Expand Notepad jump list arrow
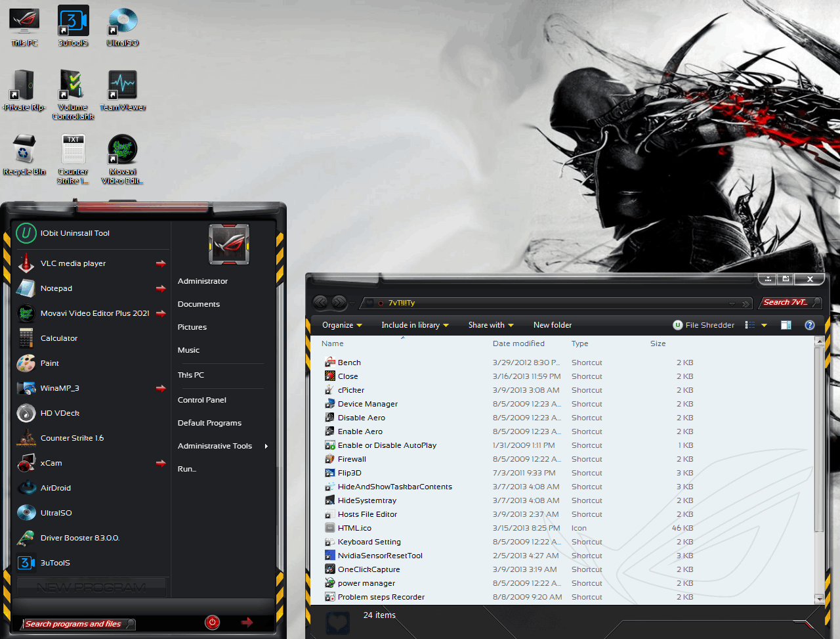Screen dimensions: 840x639 point(161,288)
